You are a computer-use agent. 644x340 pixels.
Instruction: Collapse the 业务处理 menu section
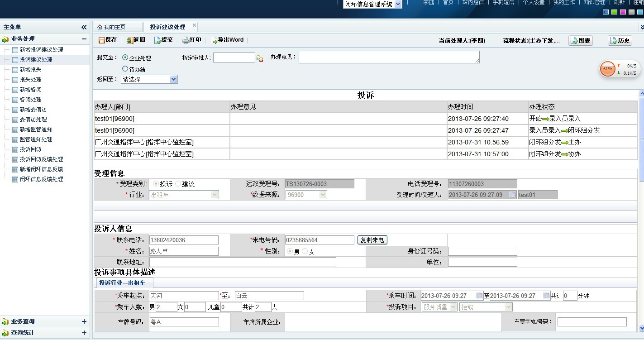[84, 39]
